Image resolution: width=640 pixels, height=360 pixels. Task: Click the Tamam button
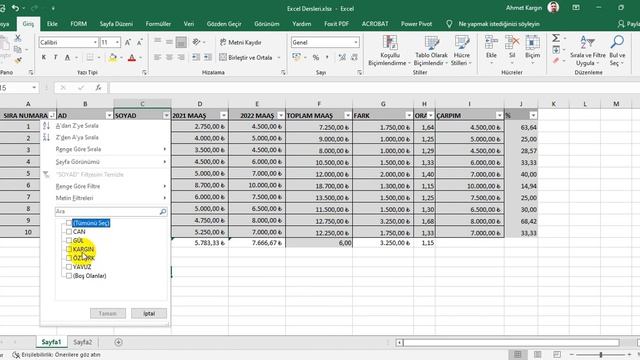[x=108, y=313]
